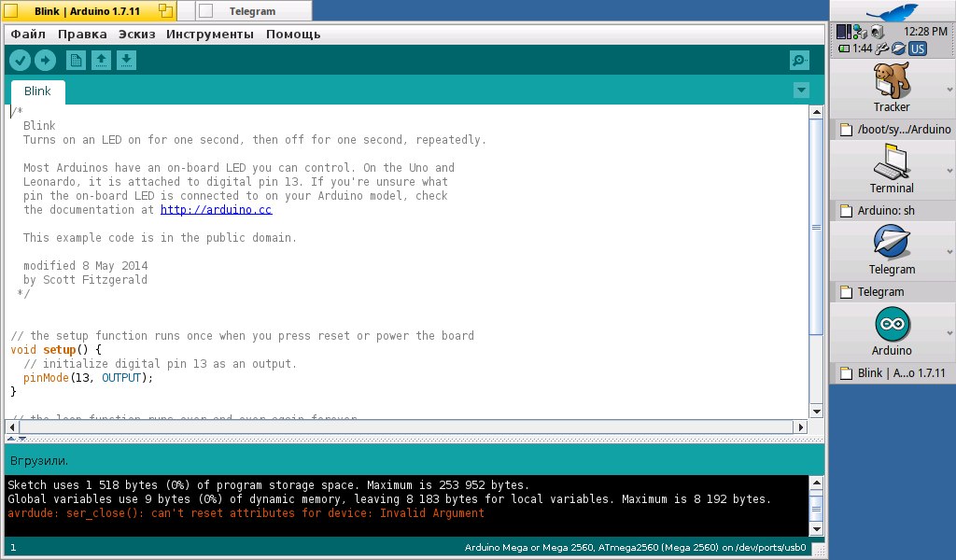
Task: Click the Arduino Mega 2560 board status text
Action: click(635, 547)
